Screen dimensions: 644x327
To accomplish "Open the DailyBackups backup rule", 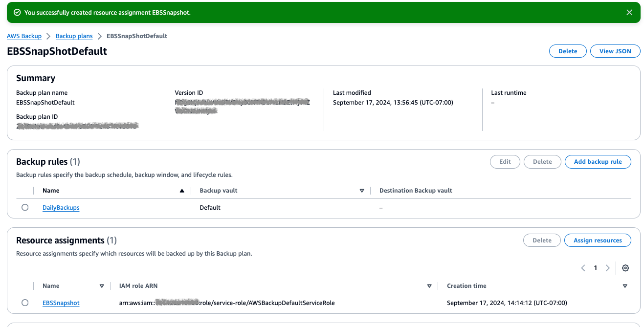I will (x=61, y=207).
